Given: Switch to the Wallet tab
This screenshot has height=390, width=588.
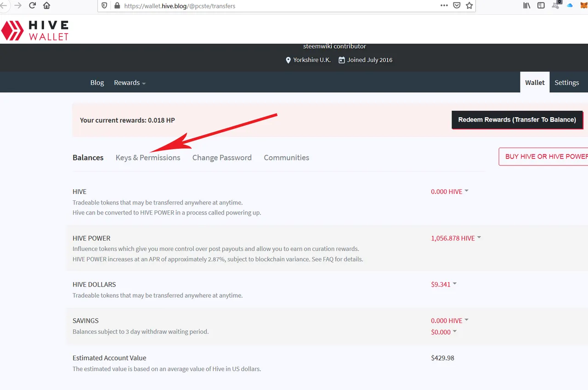Looking at the screenshot, I should 535,82.
